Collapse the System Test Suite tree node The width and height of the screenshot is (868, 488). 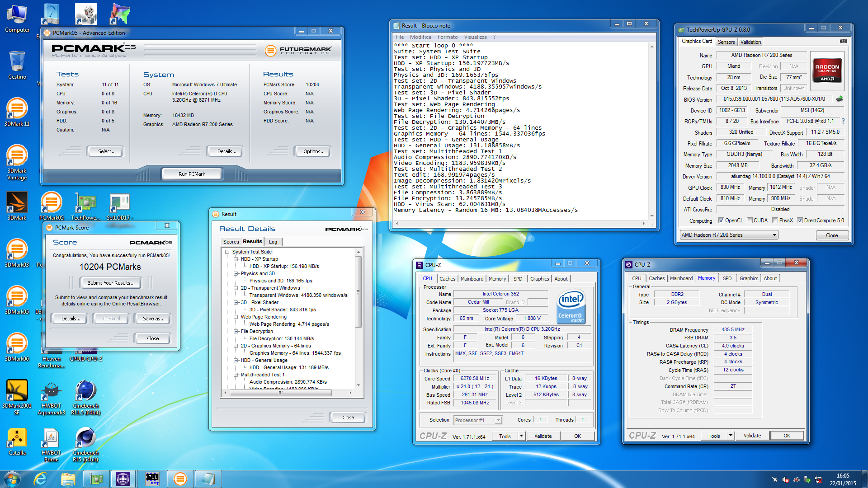click(x=227, y=252)
